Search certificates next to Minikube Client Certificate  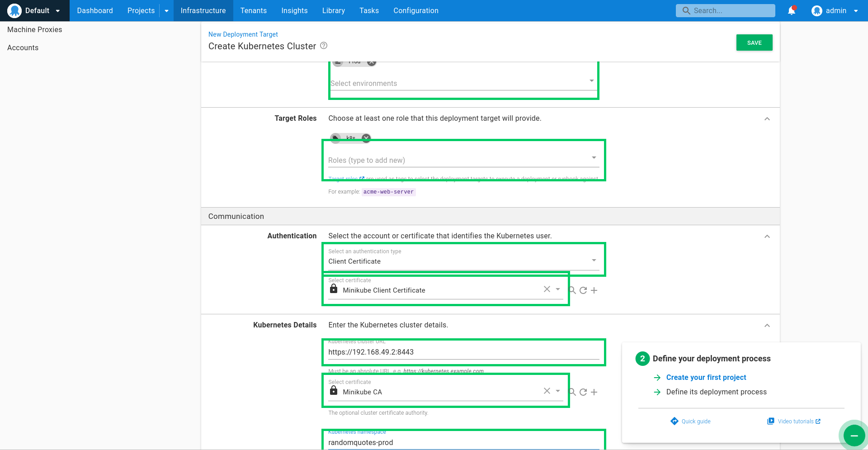[572, 290]
